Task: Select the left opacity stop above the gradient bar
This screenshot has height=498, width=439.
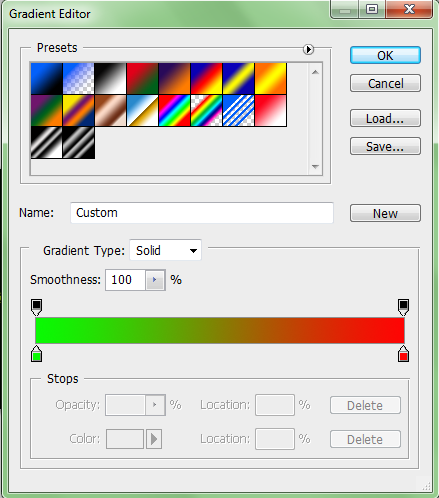Action: tap(36, 307)
